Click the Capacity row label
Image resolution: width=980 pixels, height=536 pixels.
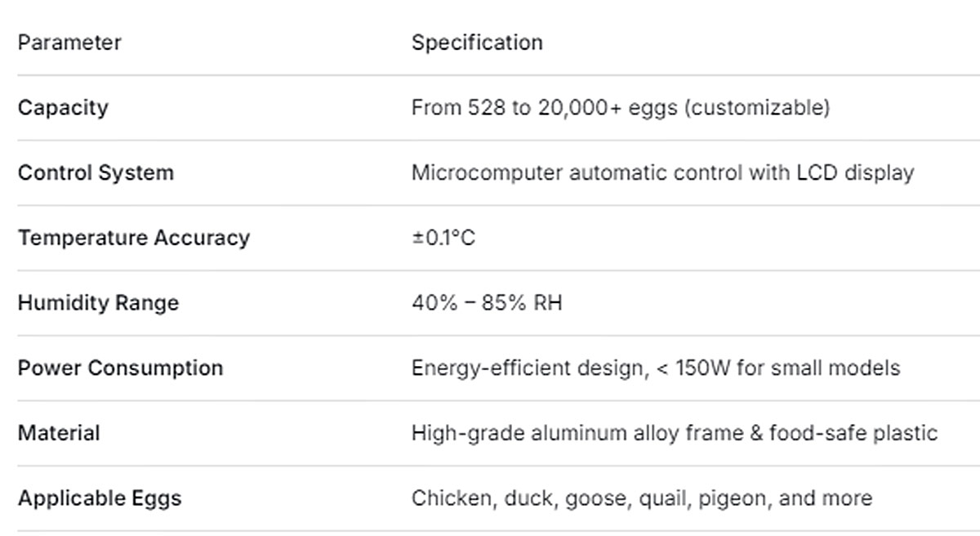[63, 108]
